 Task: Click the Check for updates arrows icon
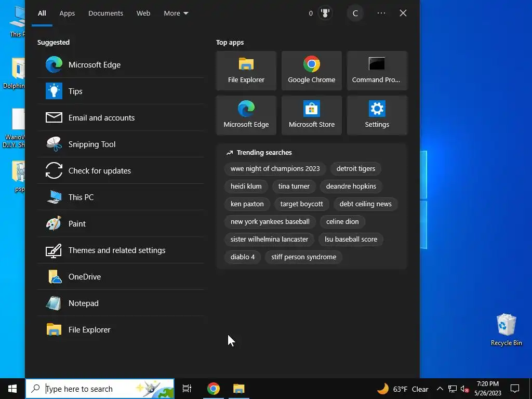pos(54,170)
